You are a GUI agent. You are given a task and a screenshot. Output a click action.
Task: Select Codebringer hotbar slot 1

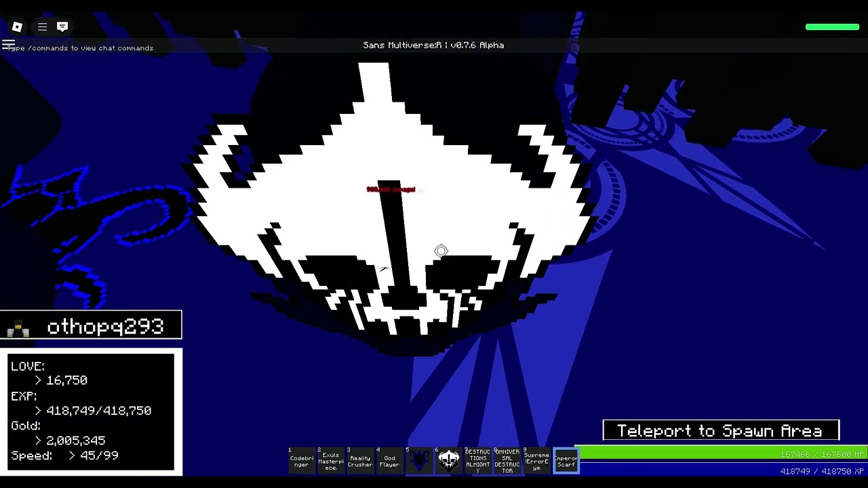pyautogui.click(x=302, y=461)
